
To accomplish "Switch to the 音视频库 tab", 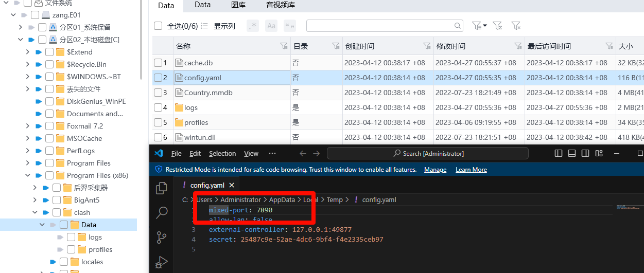I will point(281,5).
